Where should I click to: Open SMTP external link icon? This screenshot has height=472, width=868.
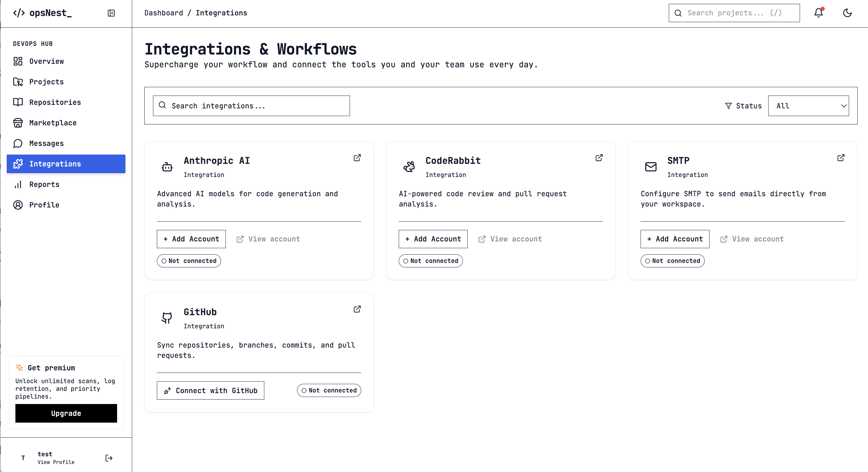pos(841,158)
